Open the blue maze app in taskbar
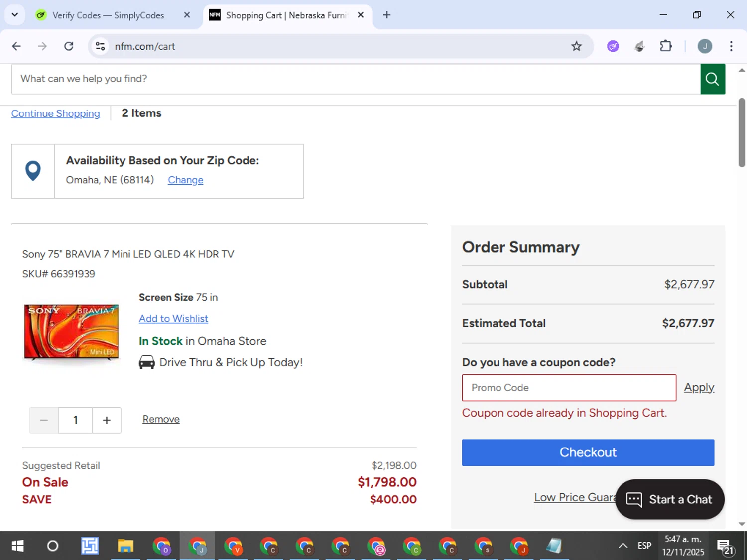 pyautogui.click(x=90, y=546)
